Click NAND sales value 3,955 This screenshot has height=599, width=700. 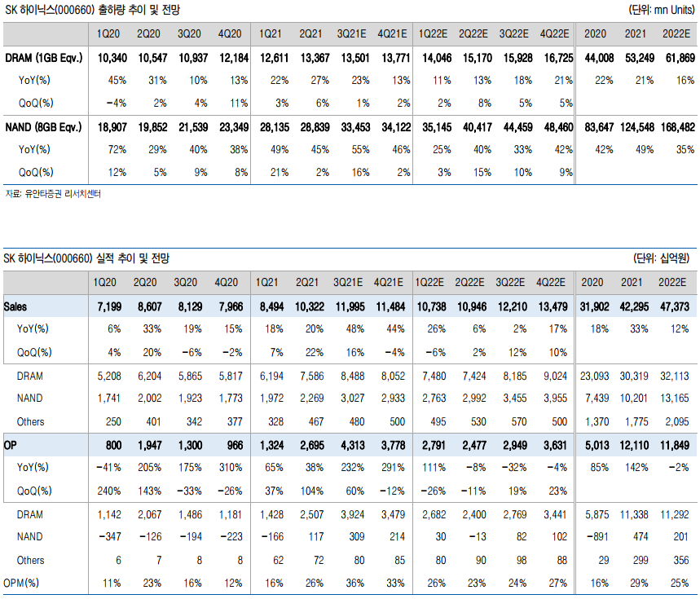click(x=556, y=399)
